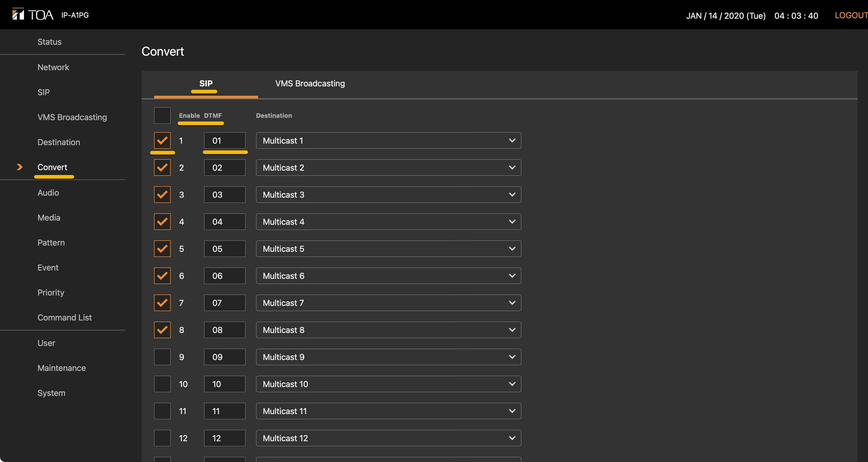Uncheck the Enable checkbox for row 6
The image size is (868, 462).
tap(162, 276)
